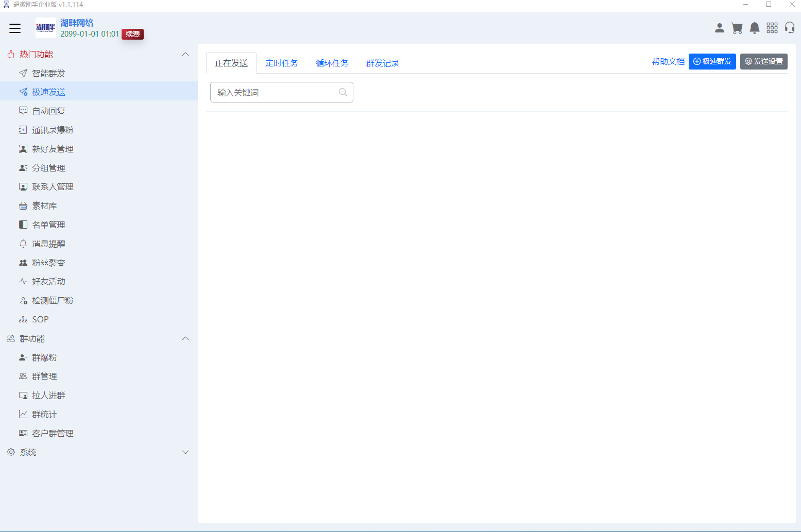Click the hamburger menu to collapse sidebar
Viewport: 801px width, 532px height.
[15, 28]
